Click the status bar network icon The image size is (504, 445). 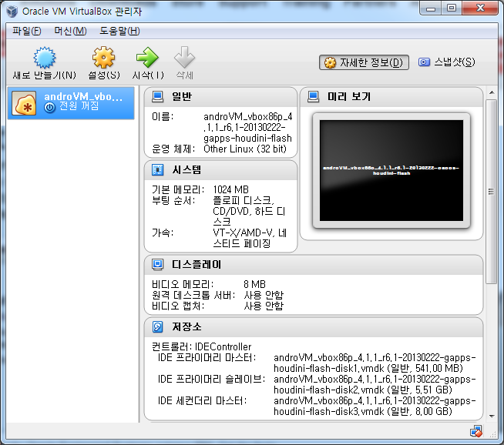[x=476, y=431]
